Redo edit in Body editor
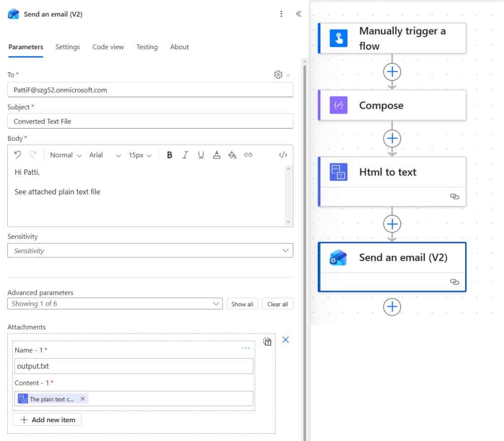The image size is (504, 441). (33, 155)
